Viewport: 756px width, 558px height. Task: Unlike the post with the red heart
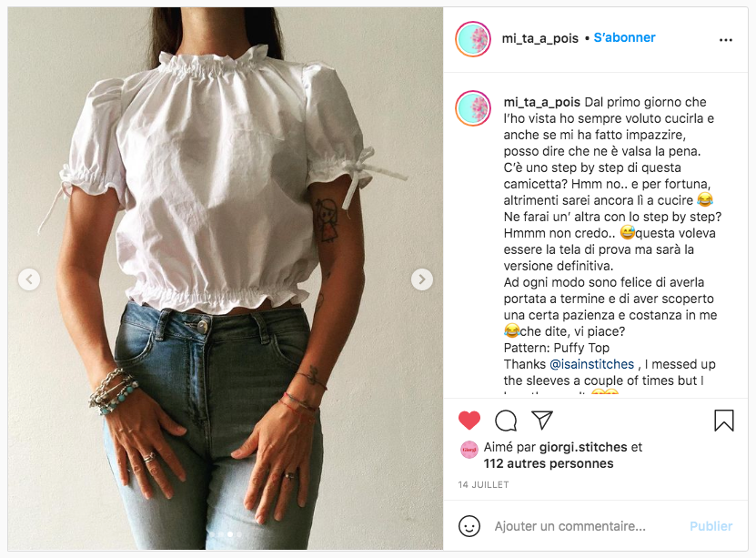pos(469,420)
